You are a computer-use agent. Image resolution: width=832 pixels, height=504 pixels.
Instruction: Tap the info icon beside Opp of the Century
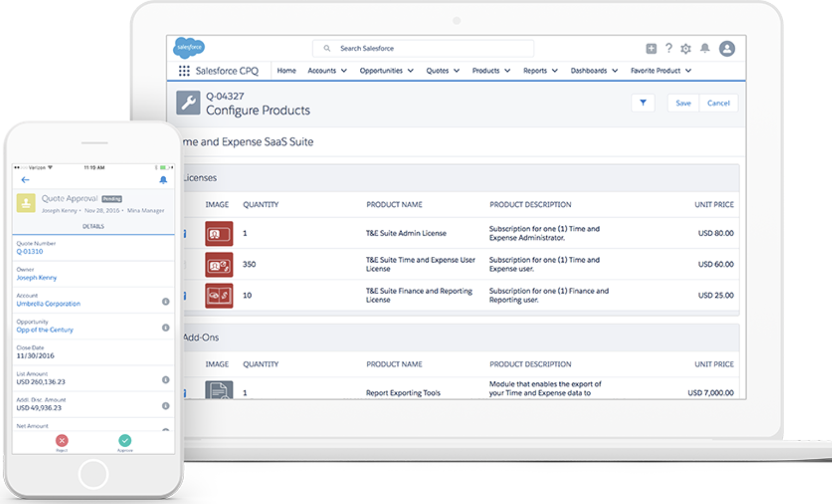(166, 328)
